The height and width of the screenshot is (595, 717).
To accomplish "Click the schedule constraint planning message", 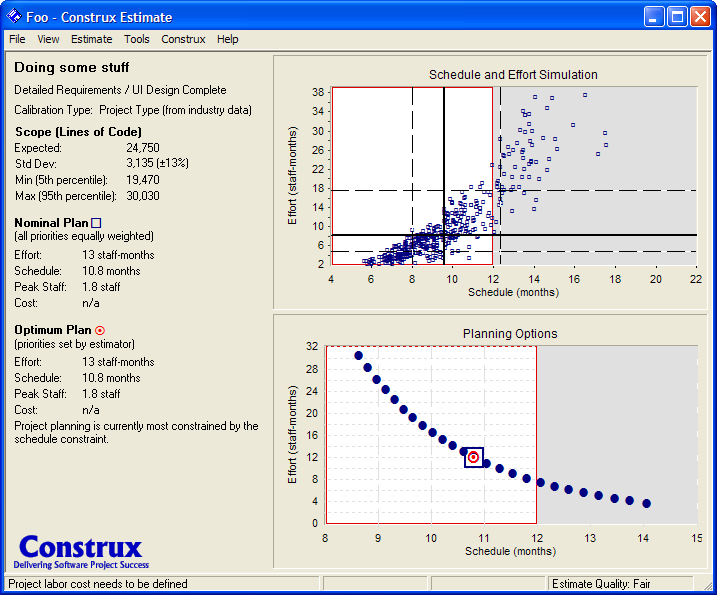I will 136,433.
